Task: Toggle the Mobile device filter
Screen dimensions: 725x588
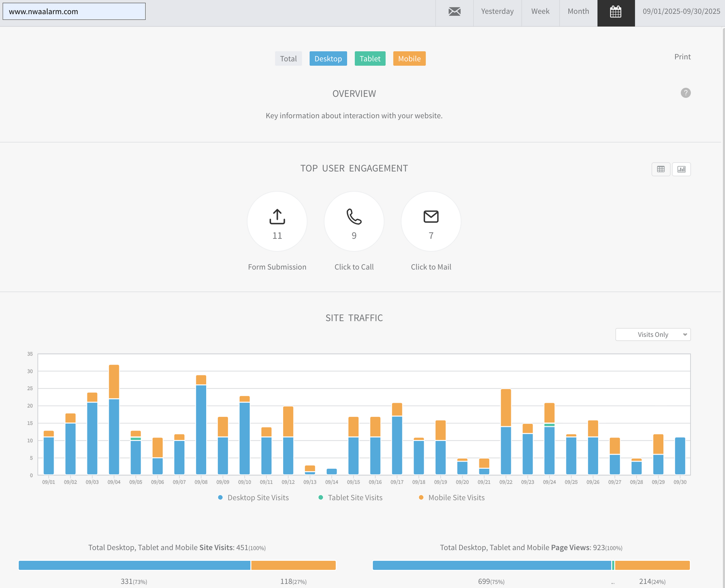Action: coord(409,59)
